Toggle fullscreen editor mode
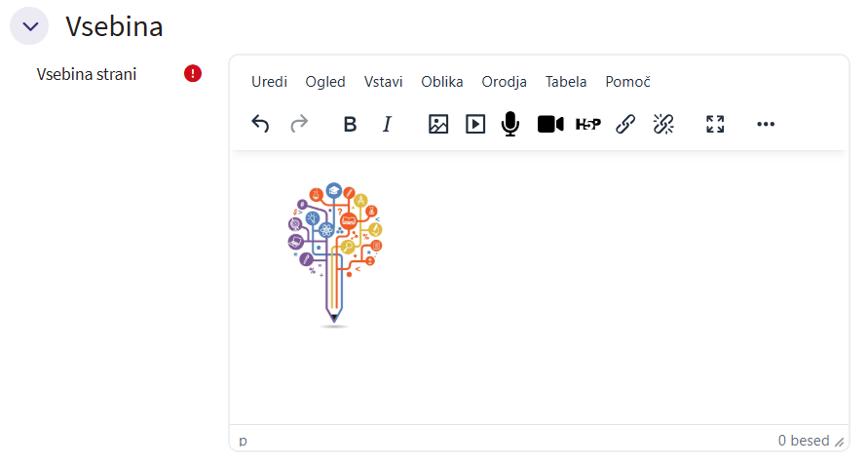The width and height of the screenshot is (868, 466). pyautogui.click(x=715, y=124)
